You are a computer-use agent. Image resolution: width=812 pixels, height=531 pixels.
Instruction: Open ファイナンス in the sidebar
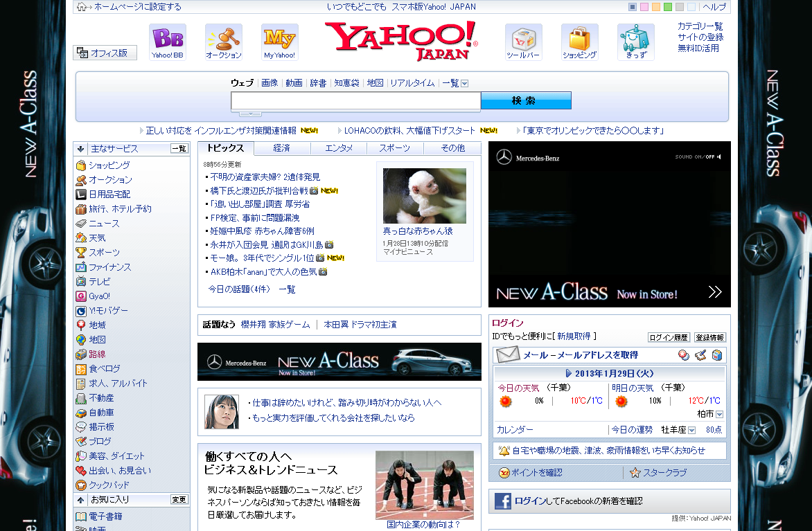(x=109, y=267)
